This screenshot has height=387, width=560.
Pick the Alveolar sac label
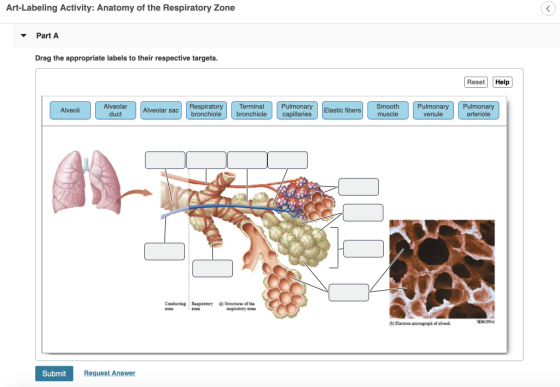tap(161, 110)
